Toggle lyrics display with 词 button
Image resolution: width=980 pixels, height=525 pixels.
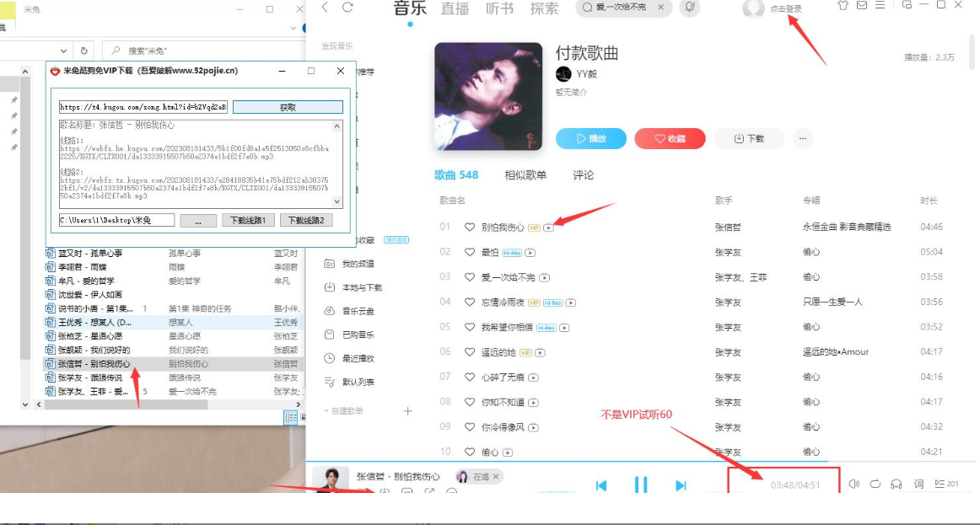pos(918,484)
